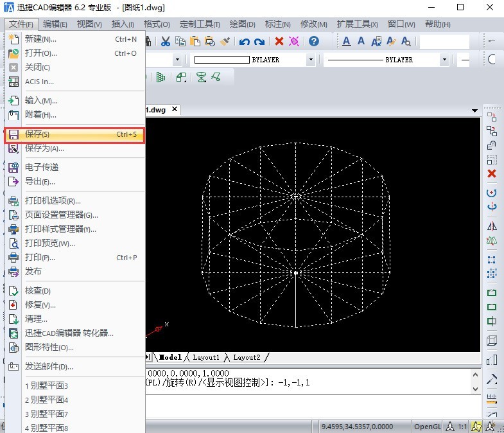Click the blue Help question mark icon

click(x=314, y=41)
